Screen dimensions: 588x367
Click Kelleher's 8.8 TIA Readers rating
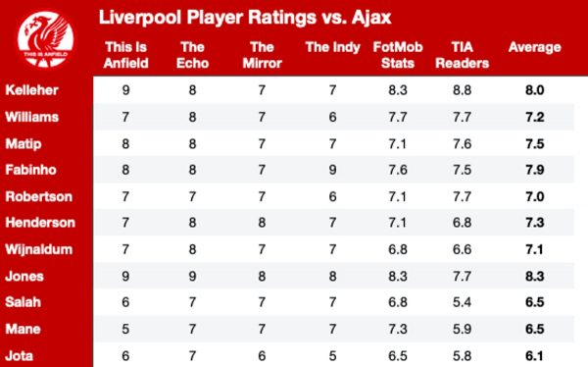[462, 90]
